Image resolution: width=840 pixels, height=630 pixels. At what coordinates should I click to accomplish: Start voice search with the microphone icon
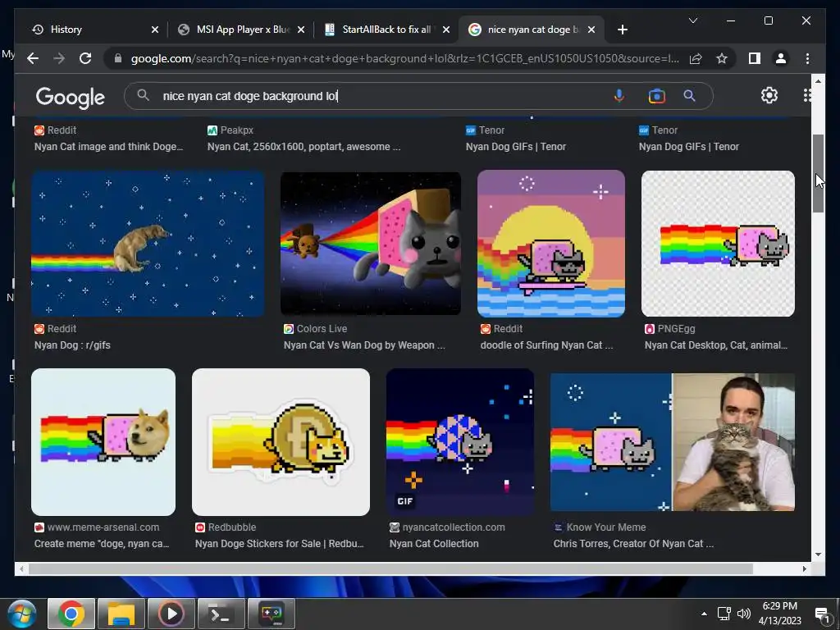619,96
